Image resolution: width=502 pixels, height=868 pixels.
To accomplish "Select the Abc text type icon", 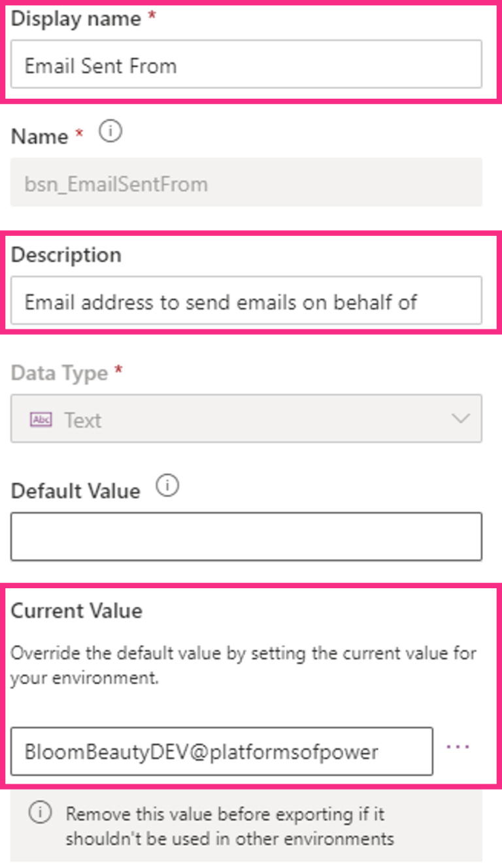I will (42, 420).
